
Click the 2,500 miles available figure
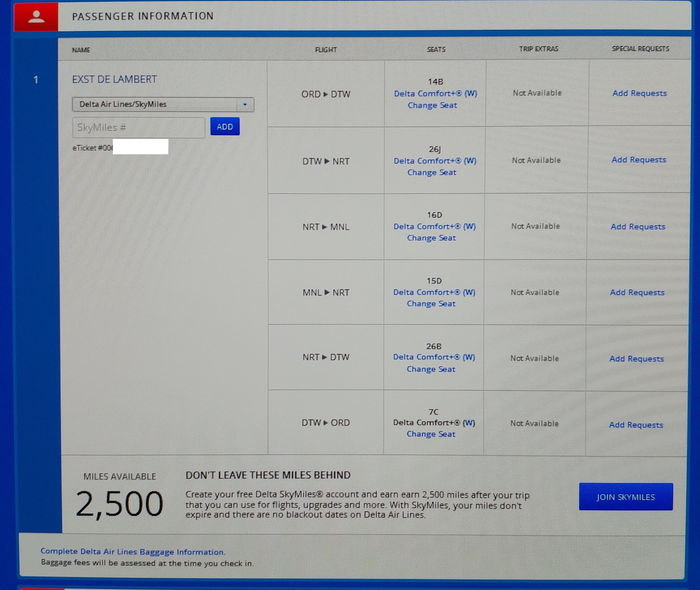[x=120, y=504]
